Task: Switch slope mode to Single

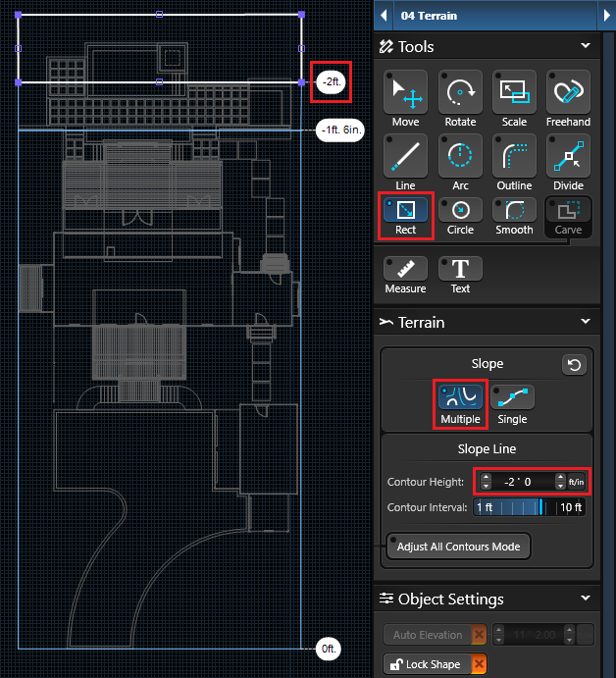Action: (x=512, y=404)
